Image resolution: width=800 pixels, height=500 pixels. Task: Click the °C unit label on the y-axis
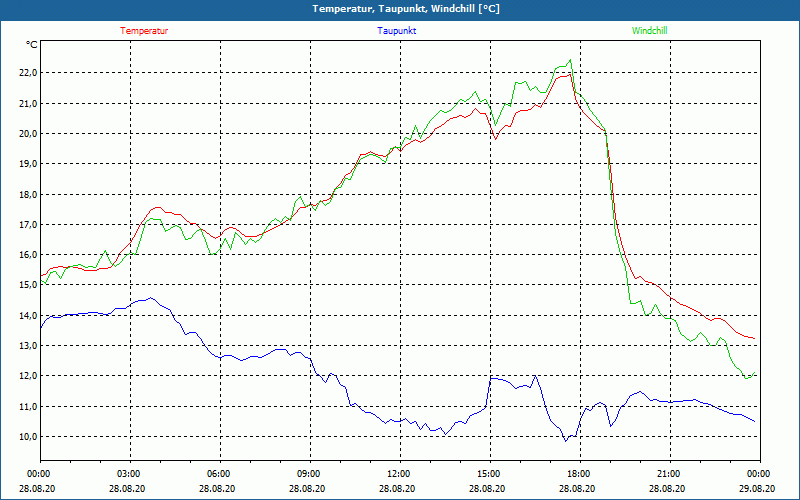32,45
